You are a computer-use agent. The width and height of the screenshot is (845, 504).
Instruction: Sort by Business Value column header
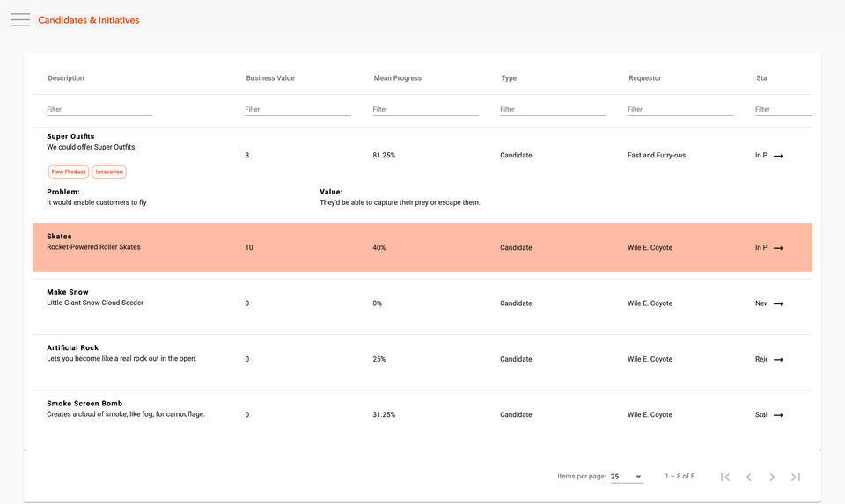[x=270, y=78]
